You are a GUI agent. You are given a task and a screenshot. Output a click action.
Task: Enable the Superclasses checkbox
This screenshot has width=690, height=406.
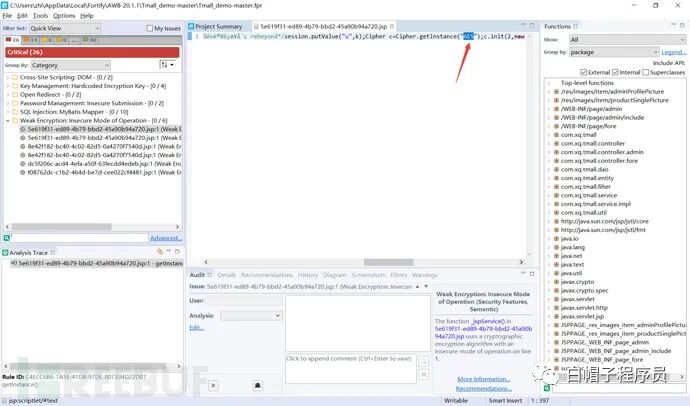tap(646, 72)
